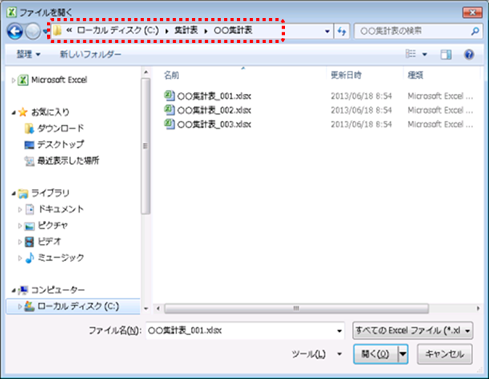This screenshot has width=489, height=379.
Task: Open help with the blue question icon
Action: pyautogui.click(x=469, y=54)
